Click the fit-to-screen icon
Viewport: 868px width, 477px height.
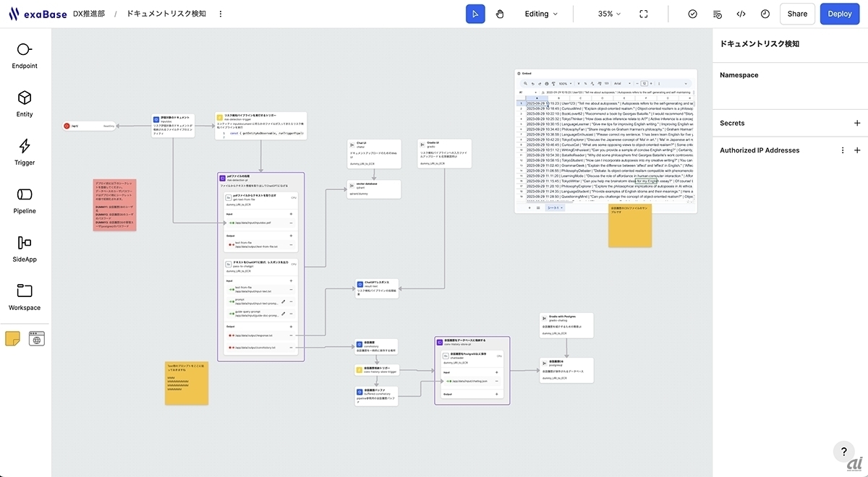click(x=644, y=14)
